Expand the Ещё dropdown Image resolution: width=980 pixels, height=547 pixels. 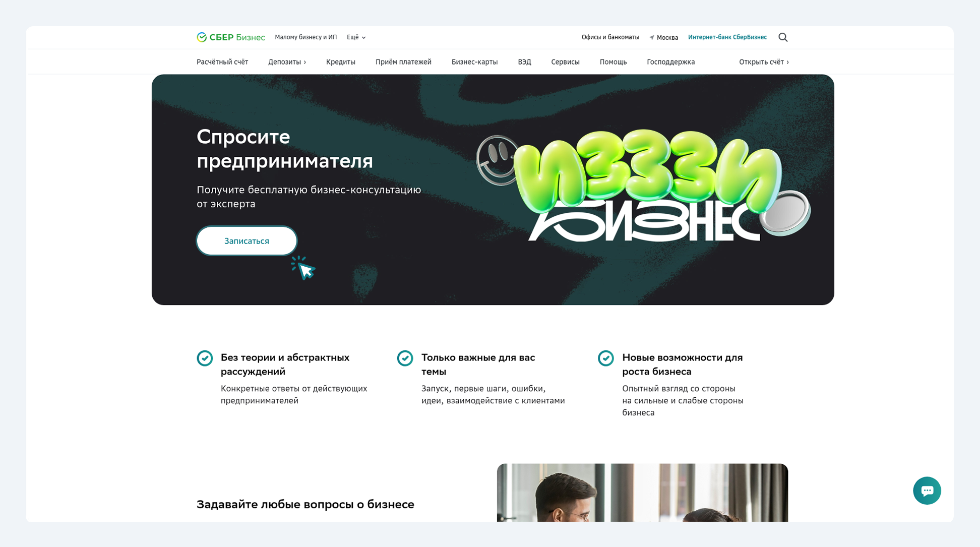click(x=356, y=37)
